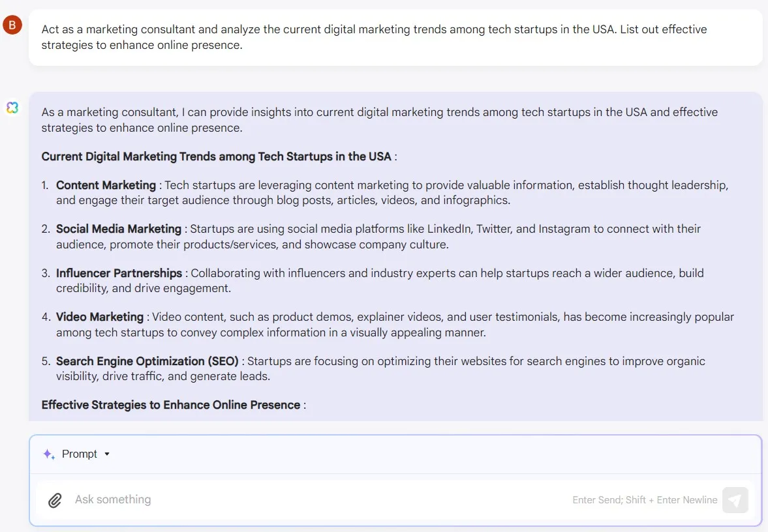768x532 pixels.
Task: Click the Current Digital Marketing Trends section title
Action: coord(216,156)
